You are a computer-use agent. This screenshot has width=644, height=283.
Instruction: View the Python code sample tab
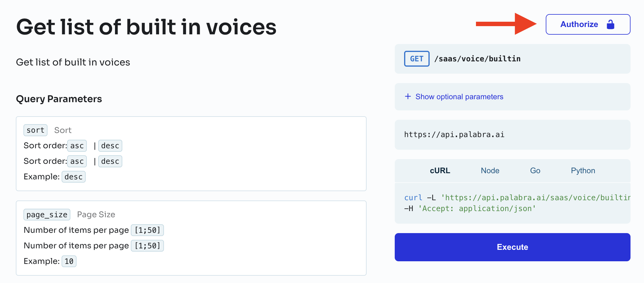583,171
